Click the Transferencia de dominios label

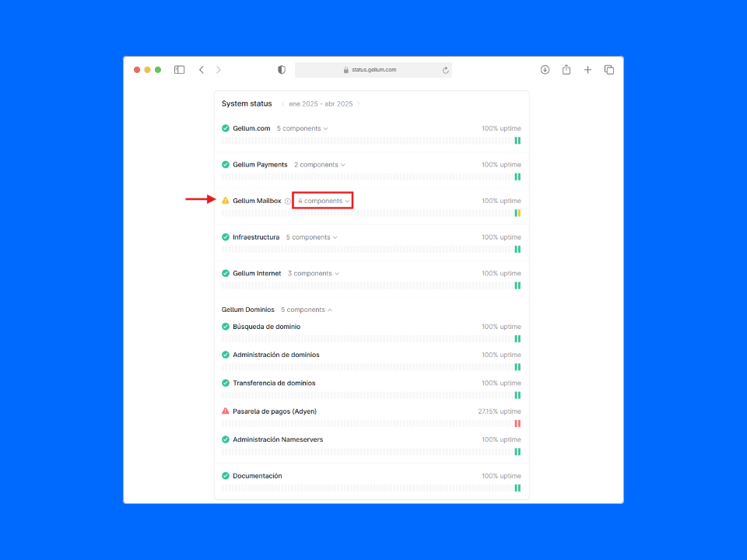pos(274,383)
